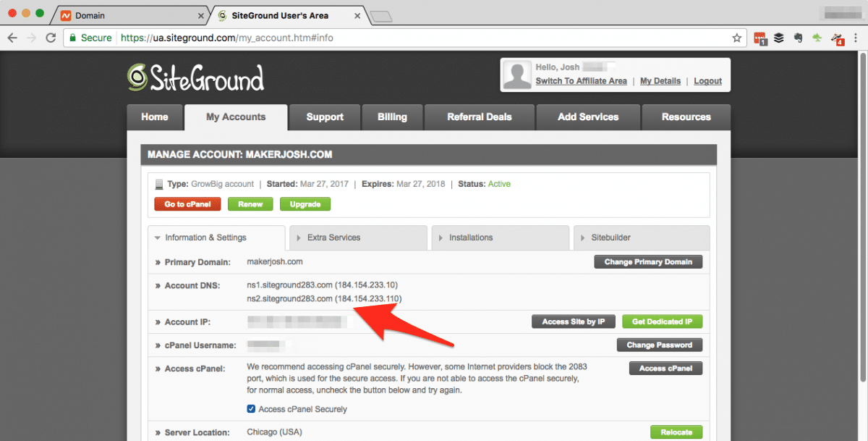Go to the Support tab
This screenshot has height=441, width=868.
(x=325, y=117)
